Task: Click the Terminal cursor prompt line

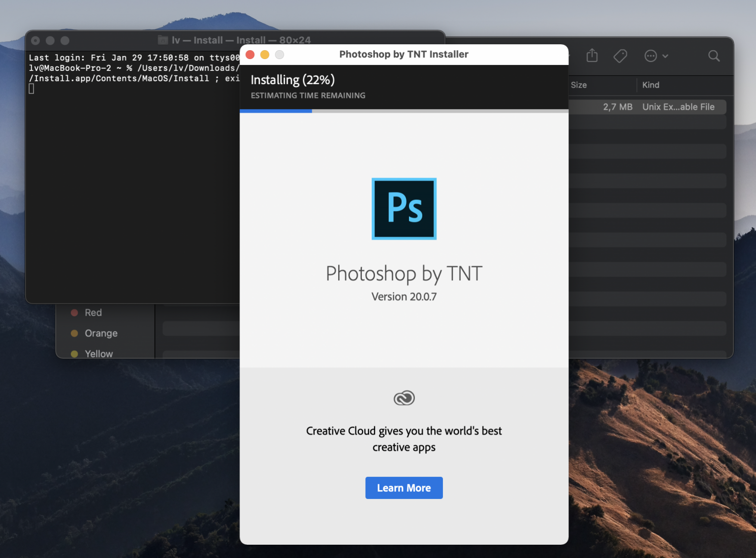Action: pos(31,89)
